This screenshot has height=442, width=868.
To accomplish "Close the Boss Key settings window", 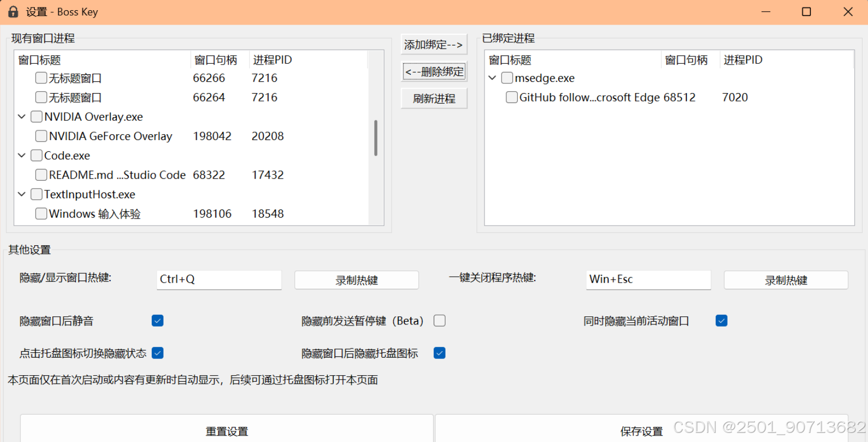I will pyautogui.click(x=848, y=12).
